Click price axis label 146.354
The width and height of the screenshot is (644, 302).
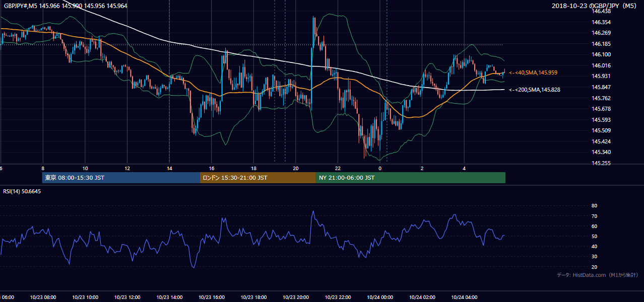click(x=602, y=22)
